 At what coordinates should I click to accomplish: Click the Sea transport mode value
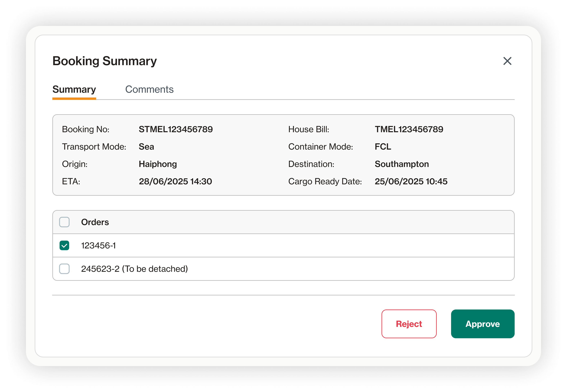(x=146, y=147)
